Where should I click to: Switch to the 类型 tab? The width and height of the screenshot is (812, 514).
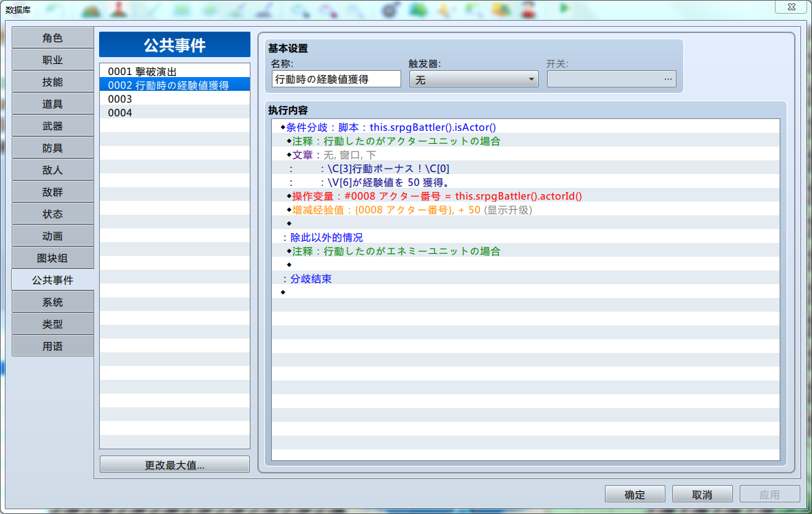[53, 324]
